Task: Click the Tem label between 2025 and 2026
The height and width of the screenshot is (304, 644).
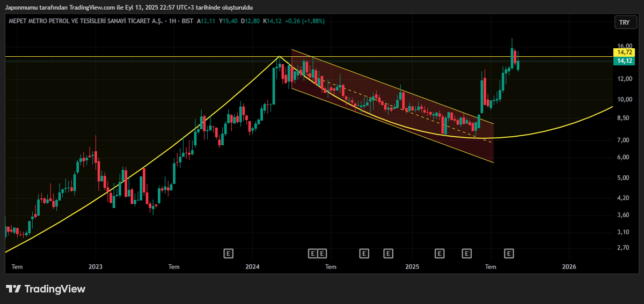Action: pyautogui.click(x=491, y=266)
